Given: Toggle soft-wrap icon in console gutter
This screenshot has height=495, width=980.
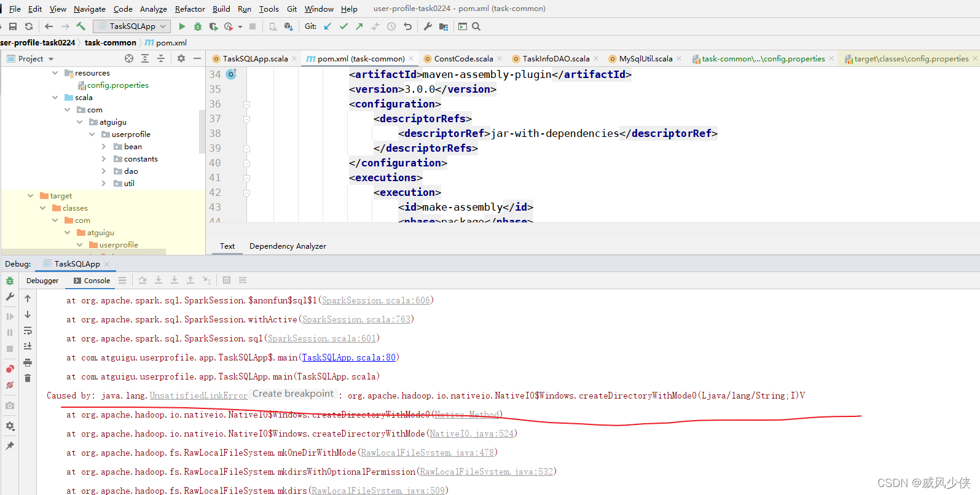Looking at the screenshot, I should click(28, 330).
